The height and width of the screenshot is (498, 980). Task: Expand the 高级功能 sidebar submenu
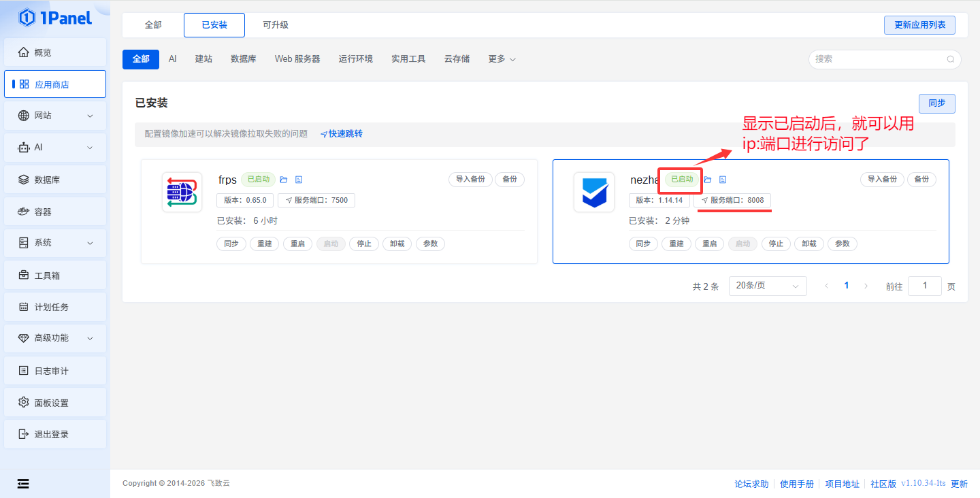click(90, 338)
